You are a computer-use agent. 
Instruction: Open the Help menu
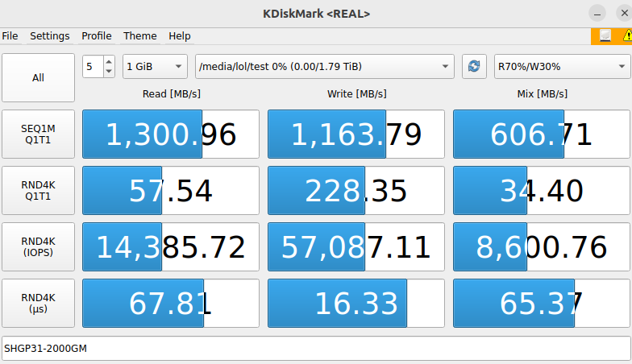(180, 36)
